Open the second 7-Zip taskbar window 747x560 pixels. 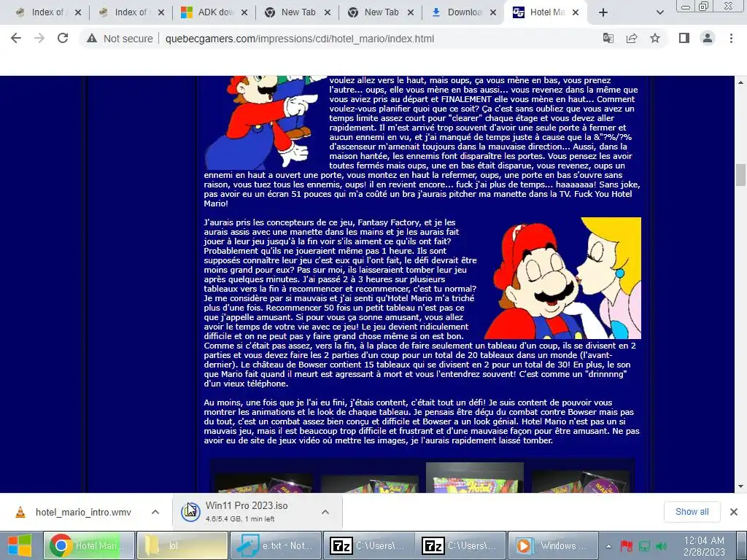[461, 545]
